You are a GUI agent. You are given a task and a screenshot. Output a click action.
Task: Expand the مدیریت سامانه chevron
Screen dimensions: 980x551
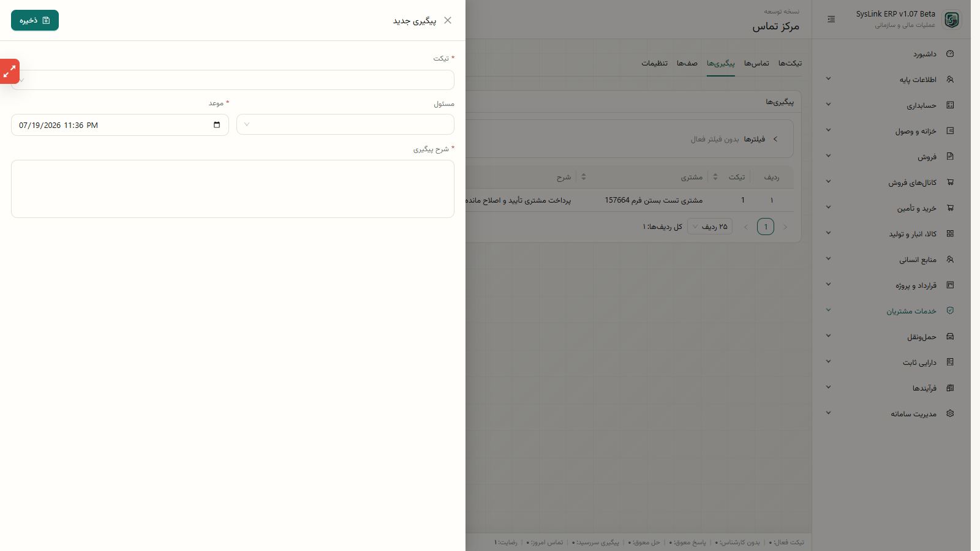828,413
